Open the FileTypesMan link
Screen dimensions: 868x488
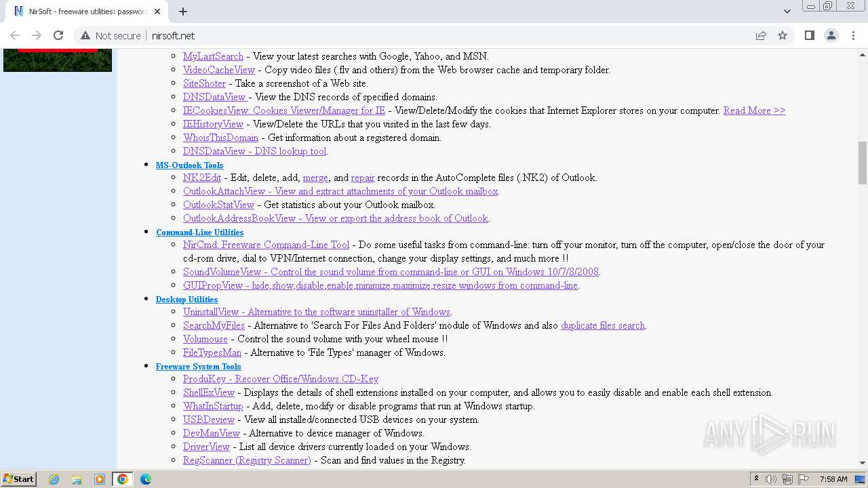coord(212,352)
